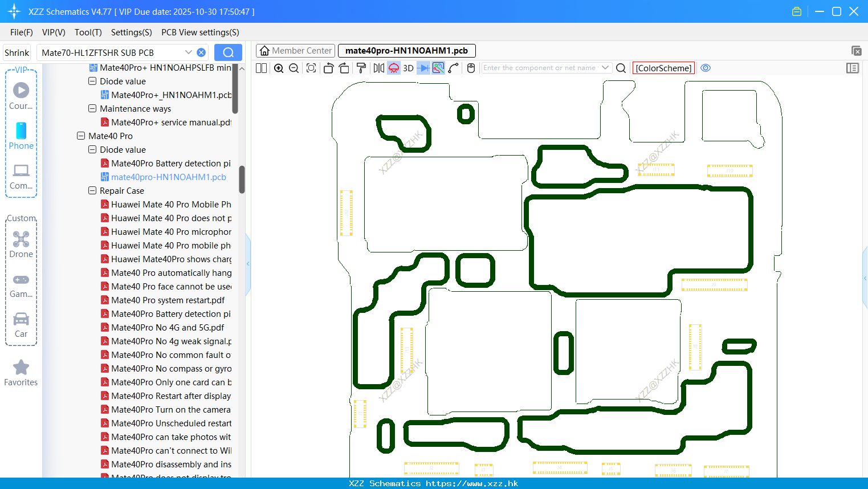Open Mate40Pro+_HN1NOAHM1.pcb file

point(166,95)
